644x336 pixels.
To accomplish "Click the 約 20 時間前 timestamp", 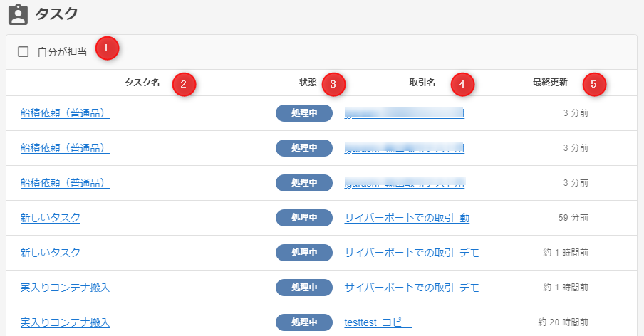I will pos(563,322).
